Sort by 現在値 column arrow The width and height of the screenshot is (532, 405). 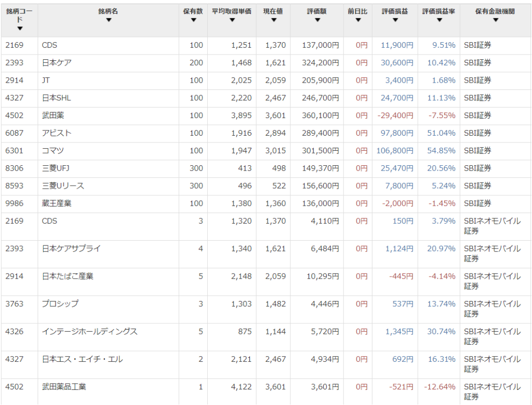(274, 20)
